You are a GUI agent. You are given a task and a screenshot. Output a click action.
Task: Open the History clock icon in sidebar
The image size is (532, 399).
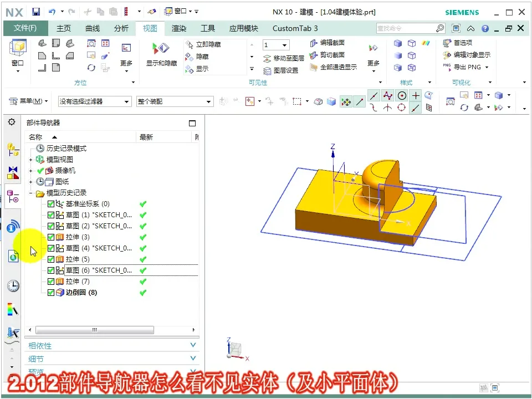click(x=13, y=285)
